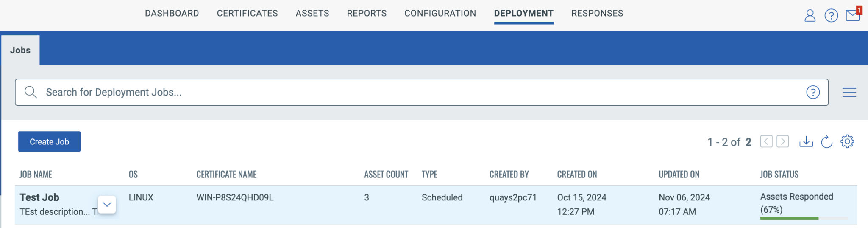Focus the Search for Deployment Jobs field

pos(422,92)
